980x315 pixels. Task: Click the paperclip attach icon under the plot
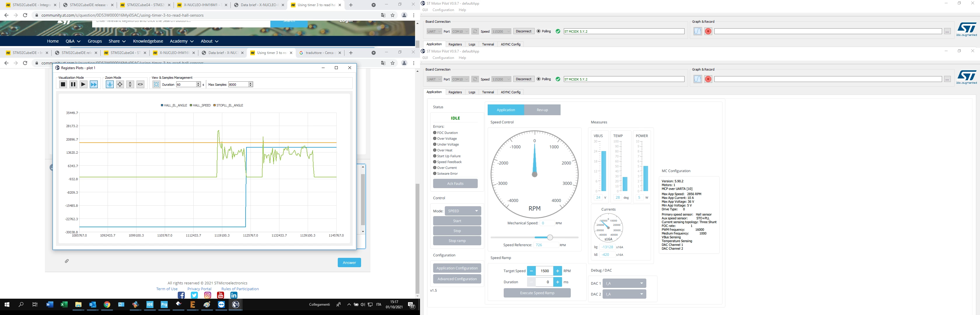coord(66,261)
